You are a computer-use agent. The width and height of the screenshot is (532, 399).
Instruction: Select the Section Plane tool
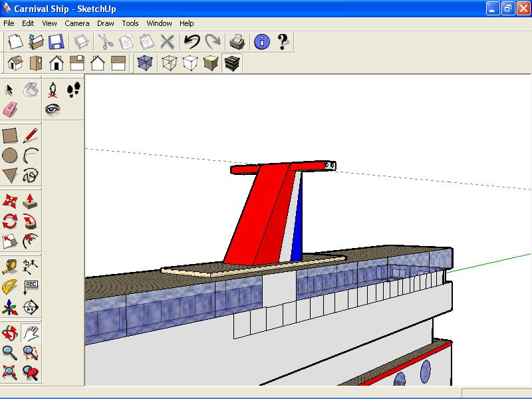coord(31,307)
